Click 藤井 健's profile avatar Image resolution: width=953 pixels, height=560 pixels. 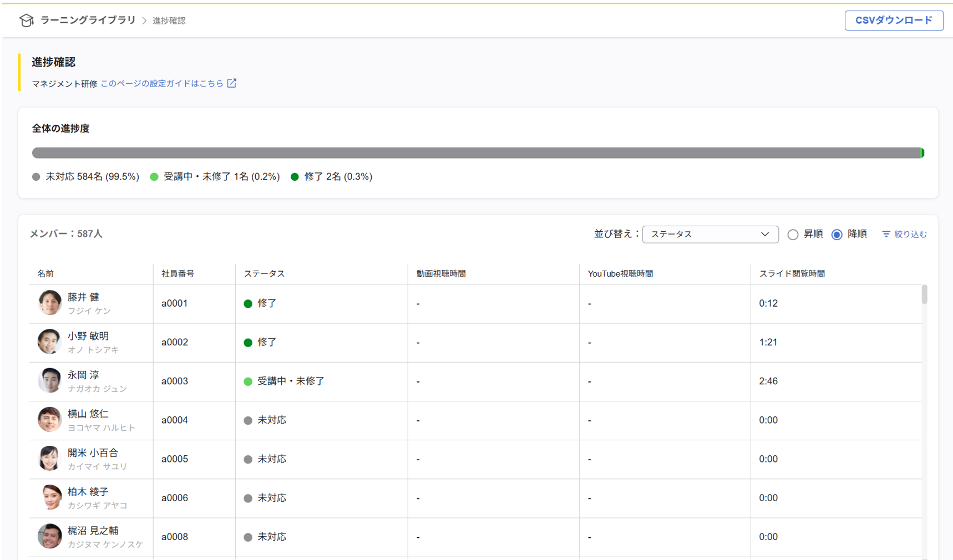(49, 303)
